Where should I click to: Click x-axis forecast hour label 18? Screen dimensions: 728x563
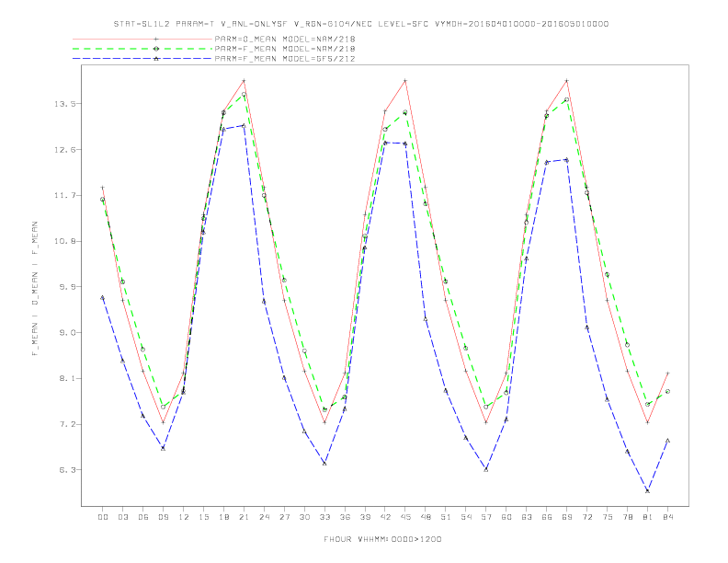pyautogui.click(x=223, y=517)
